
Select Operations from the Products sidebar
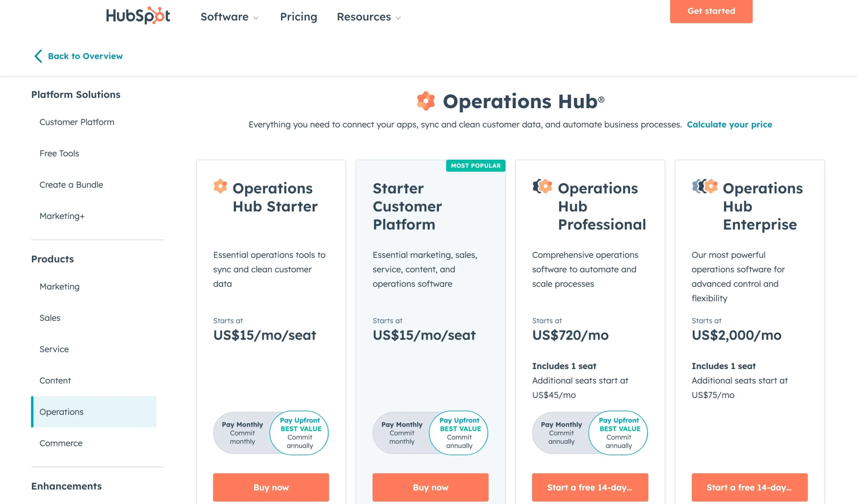pyautogui.click(x=61, y=411)
